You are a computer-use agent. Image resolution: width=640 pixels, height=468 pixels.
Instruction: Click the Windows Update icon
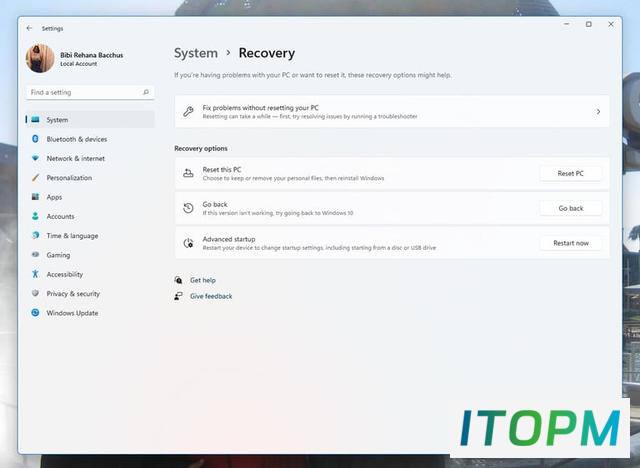36,313
